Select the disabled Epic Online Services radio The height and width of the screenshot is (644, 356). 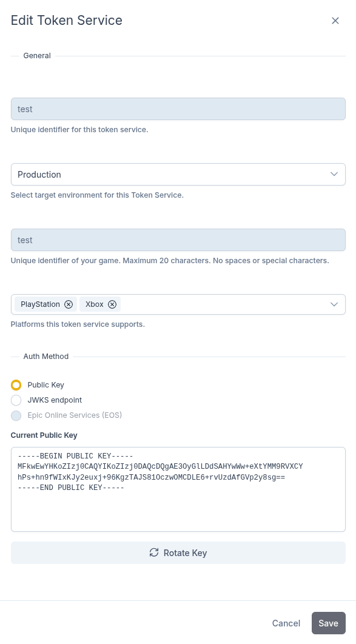click(16, 415)
